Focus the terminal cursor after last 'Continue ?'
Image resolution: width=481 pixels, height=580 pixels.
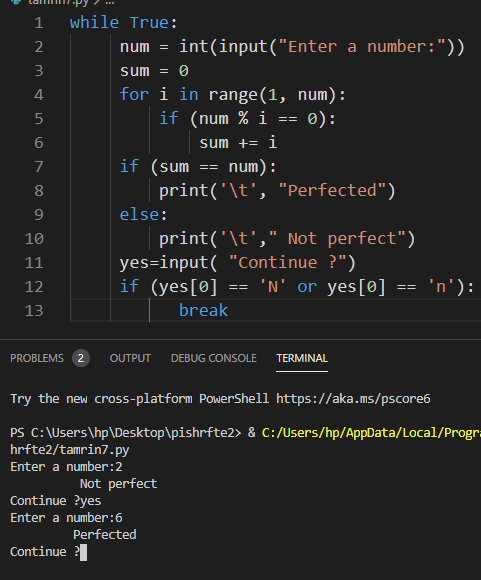pos(84,552)
